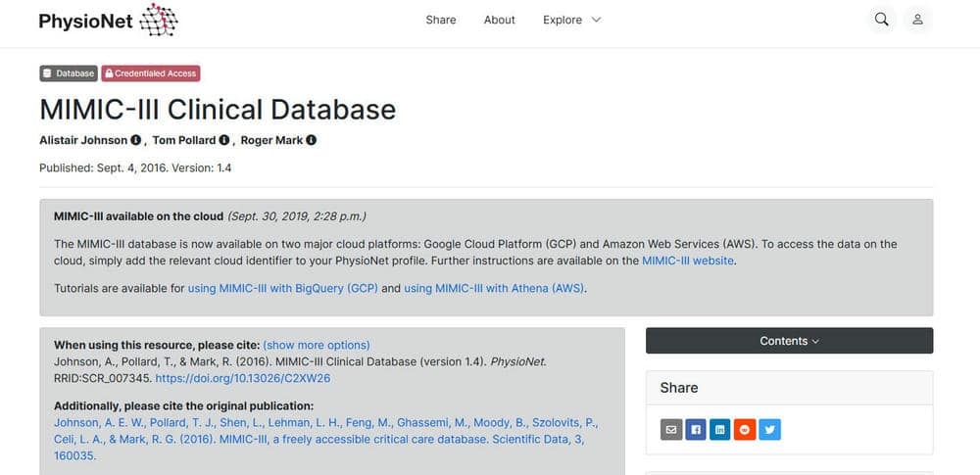Open the Share menu item

[x=441, y=20]
